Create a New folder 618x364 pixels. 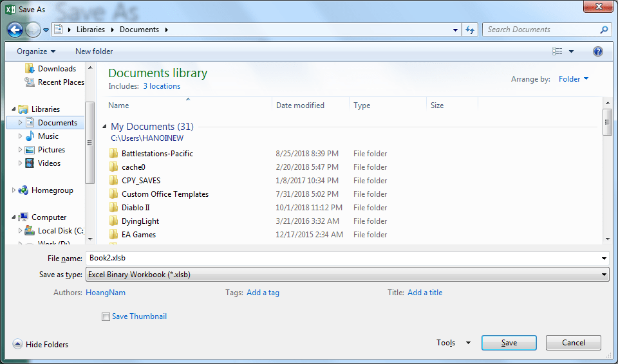[94, 51]
